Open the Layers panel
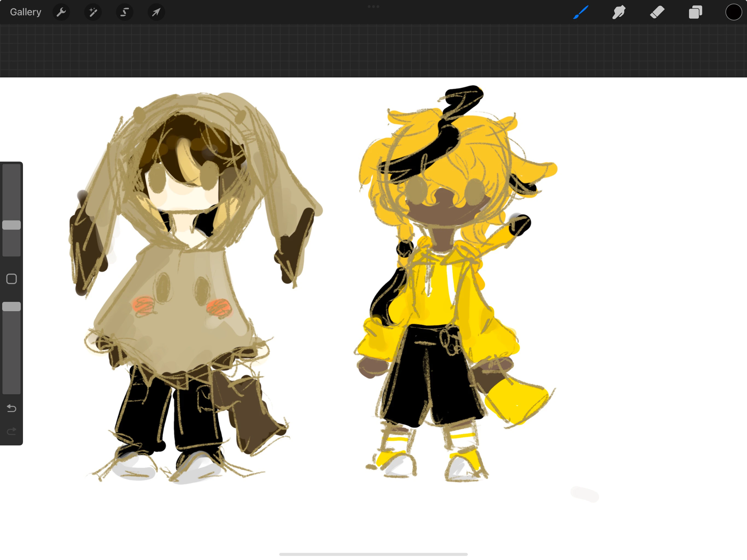The image size is (747, 560). coord(695,12)
